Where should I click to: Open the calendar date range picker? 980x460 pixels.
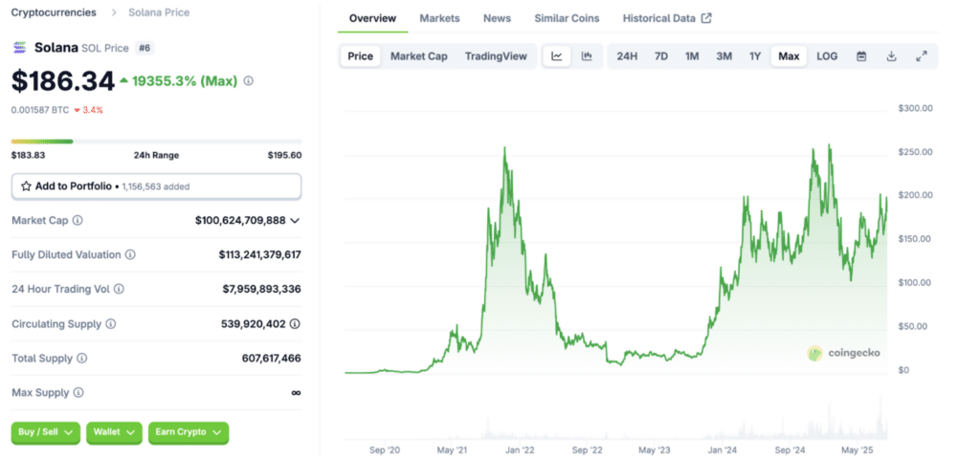(861, 56)
